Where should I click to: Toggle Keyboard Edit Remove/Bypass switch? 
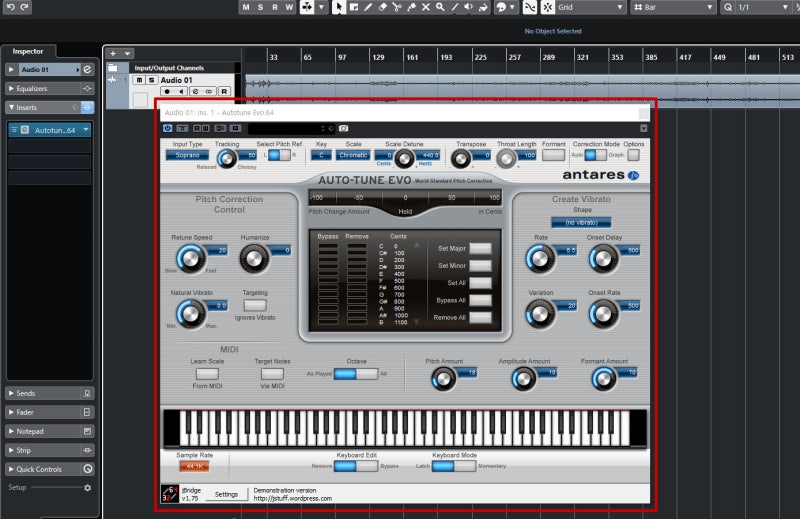click(356, 466)
